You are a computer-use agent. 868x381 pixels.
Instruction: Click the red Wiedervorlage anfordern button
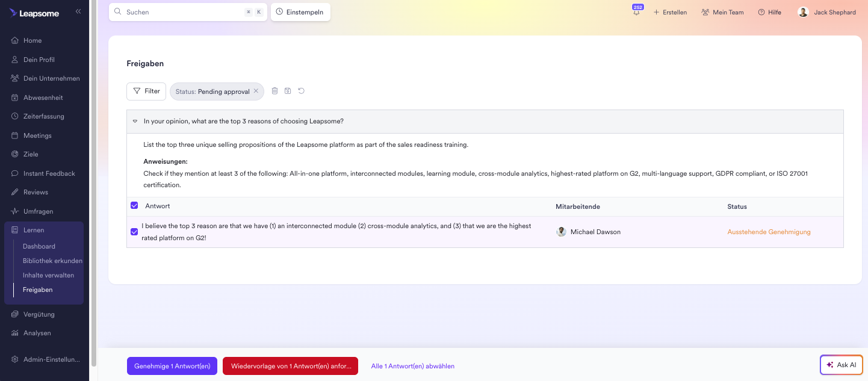pyautogui.click(x=290, y=366)
